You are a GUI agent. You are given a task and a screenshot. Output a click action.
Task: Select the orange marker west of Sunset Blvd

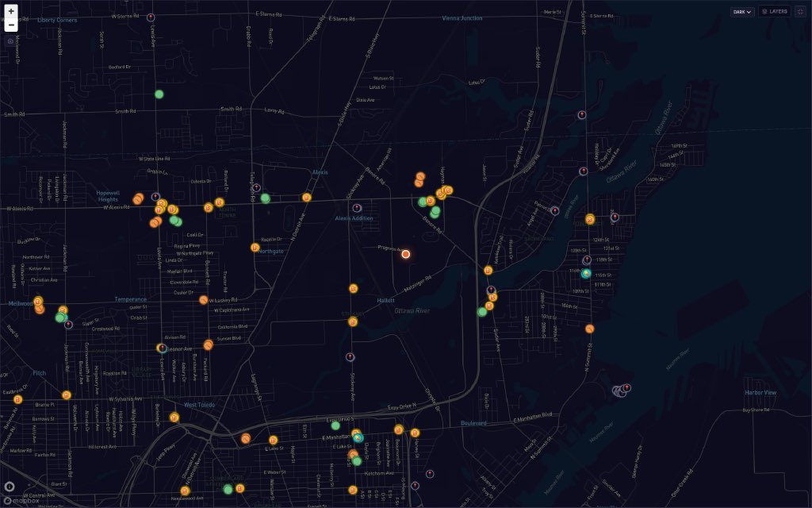(209, 344)
